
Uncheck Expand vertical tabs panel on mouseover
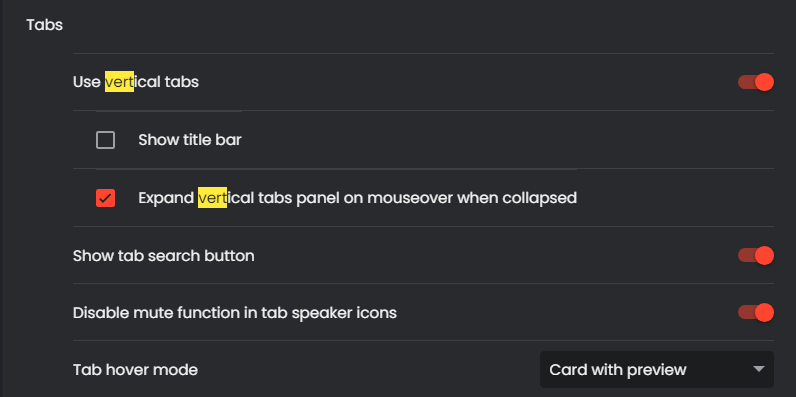[x=106, y=198]
